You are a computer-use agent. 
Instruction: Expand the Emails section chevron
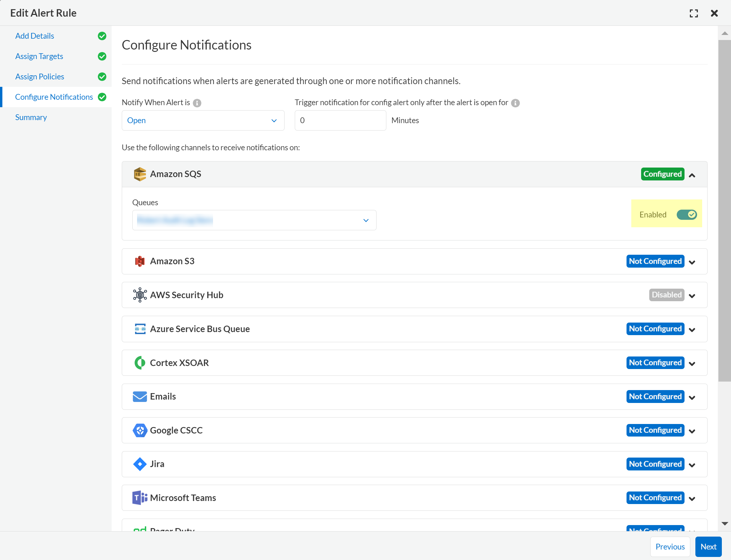[692, 398]
